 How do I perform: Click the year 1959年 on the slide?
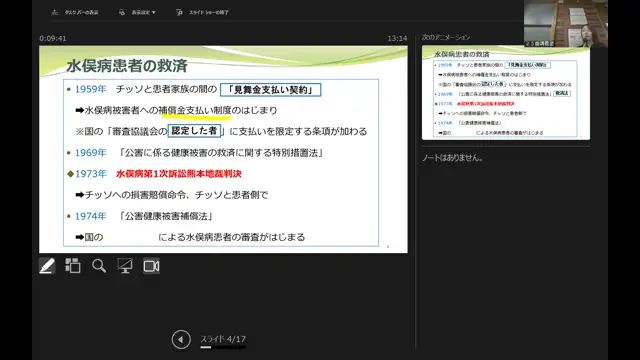tap(91, 89)
